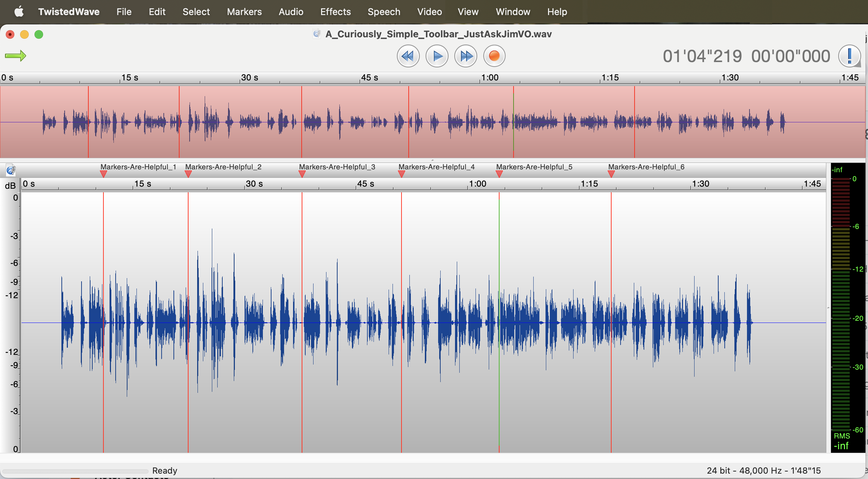This screenshot has width=868, height=479.
Task: Click the 24 bit - 48,000 Hz format info
Action: coord(764,470)
